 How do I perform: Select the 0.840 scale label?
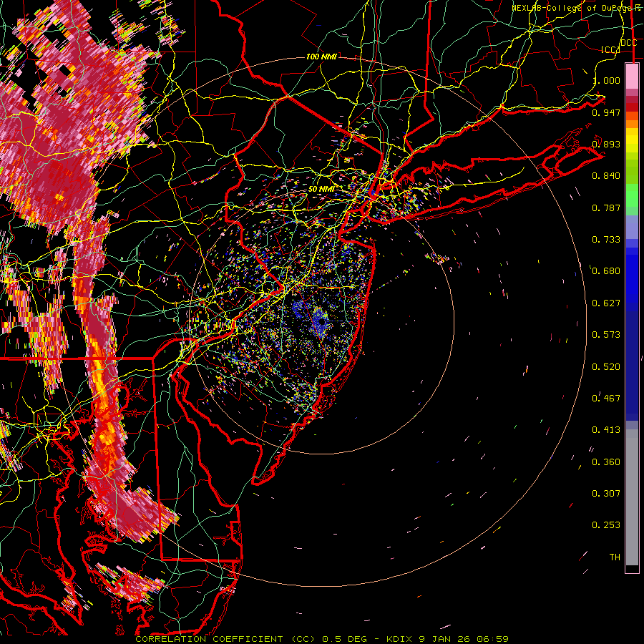click(606, 176)
